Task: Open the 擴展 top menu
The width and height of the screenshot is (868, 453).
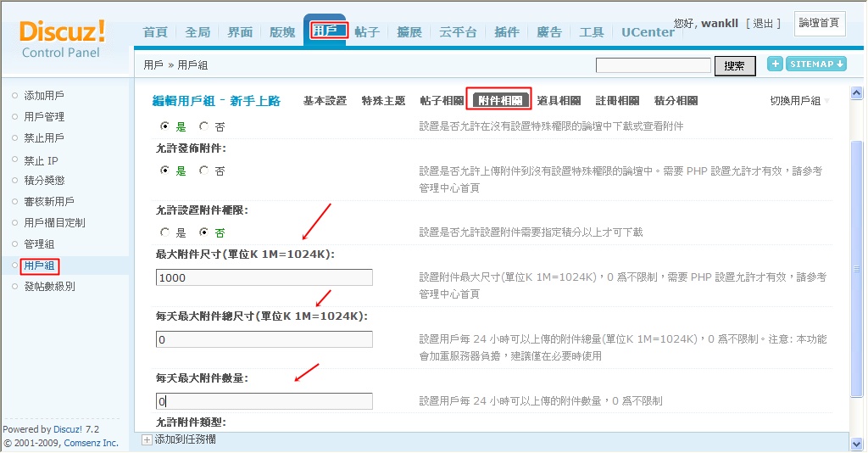Action: (x=409, y=32)
